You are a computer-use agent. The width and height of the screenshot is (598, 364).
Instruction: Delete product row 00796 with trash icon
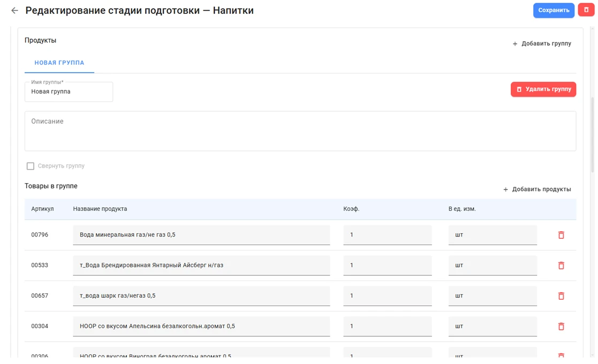tap(561, 235)
